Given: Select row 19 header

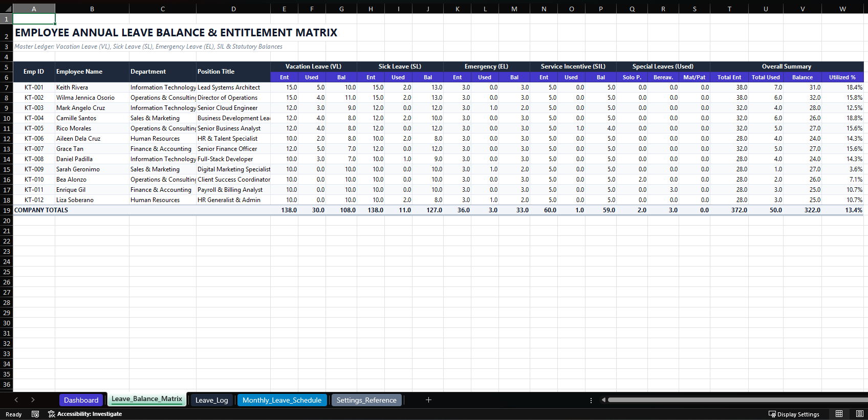Looking at the screenshot, I should (6, 210).
